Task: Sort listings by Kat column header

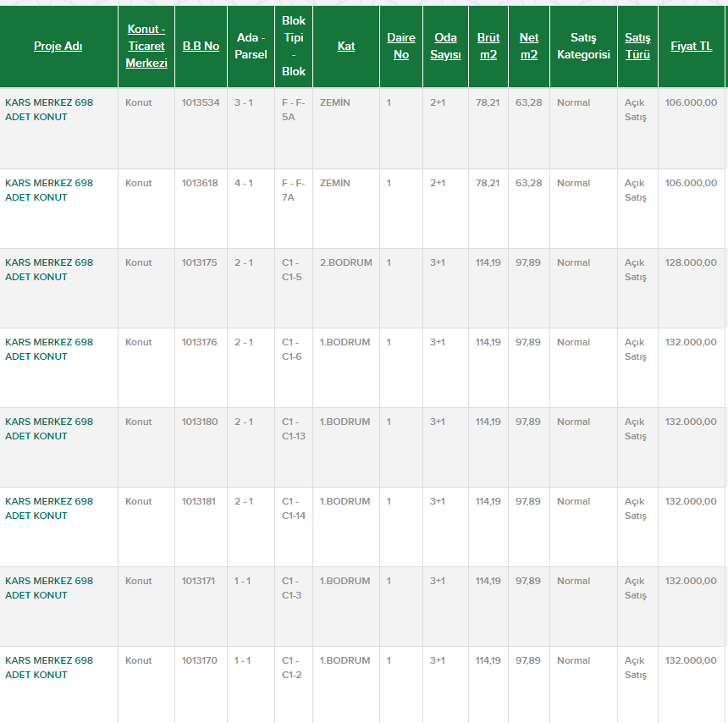Action: tap(346, 46)
